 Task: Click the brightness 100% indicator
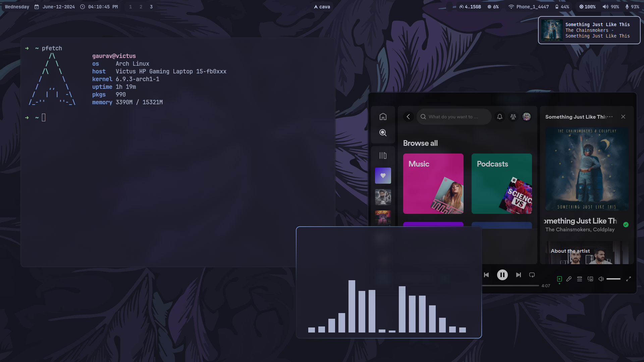[587, 7]
